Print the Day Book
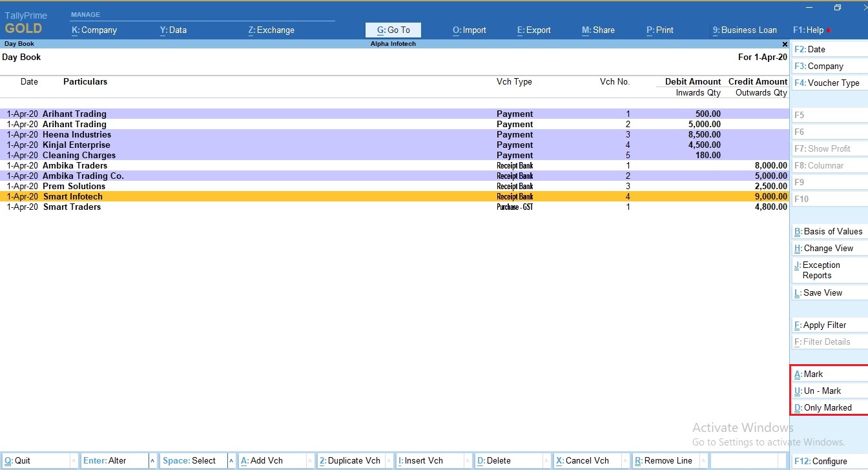 click(x=659, y=30)
